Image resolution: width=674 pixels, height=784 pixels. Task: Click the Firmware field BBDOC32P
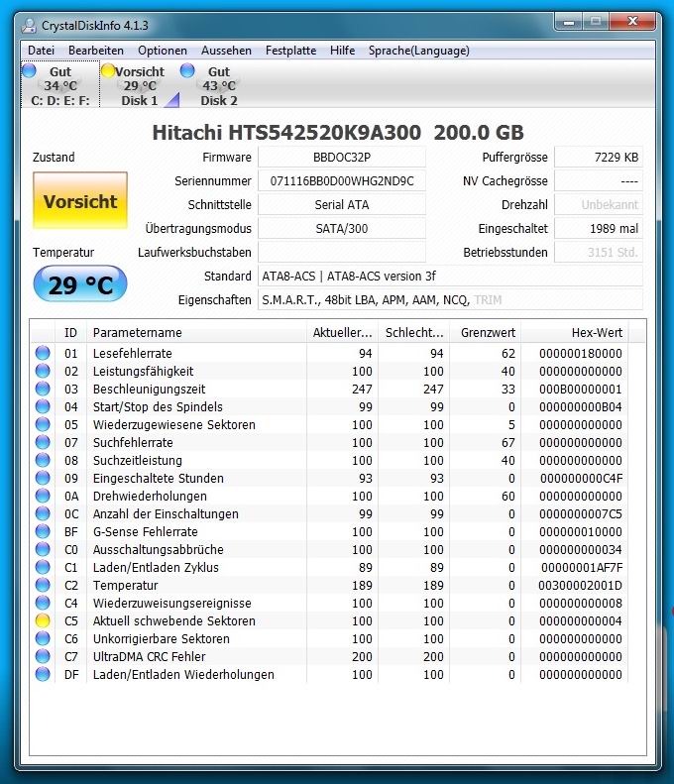tap(342, 157)
